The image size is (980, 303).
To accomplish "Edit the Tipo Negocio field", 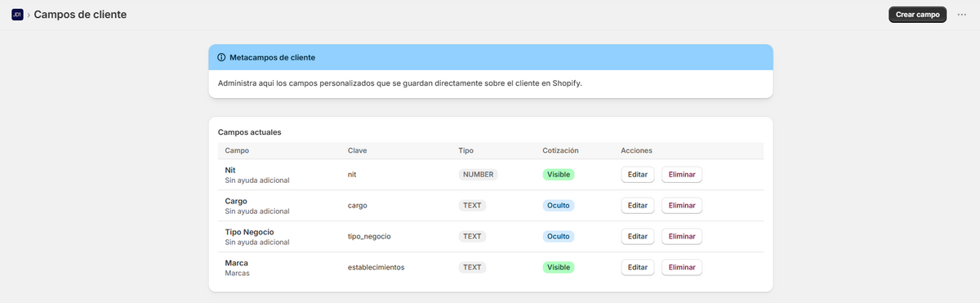I will pos(638,237).
